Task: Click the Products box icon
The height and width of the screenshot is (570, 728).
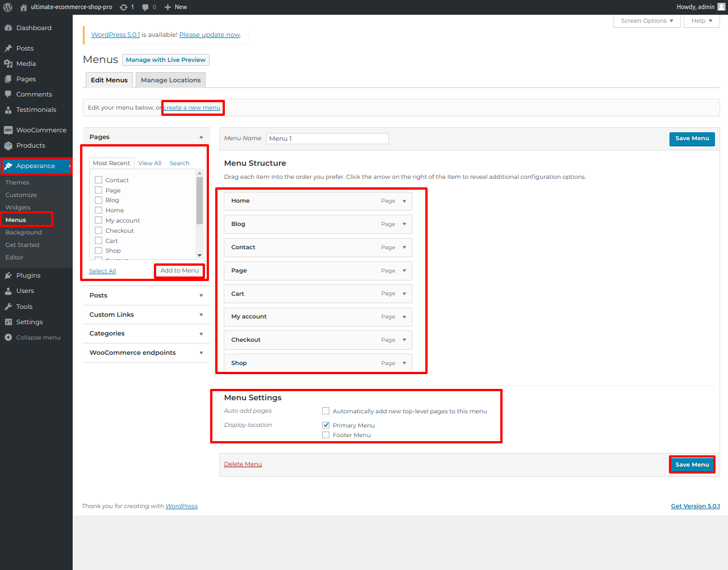Action: (x=9, y=145)
